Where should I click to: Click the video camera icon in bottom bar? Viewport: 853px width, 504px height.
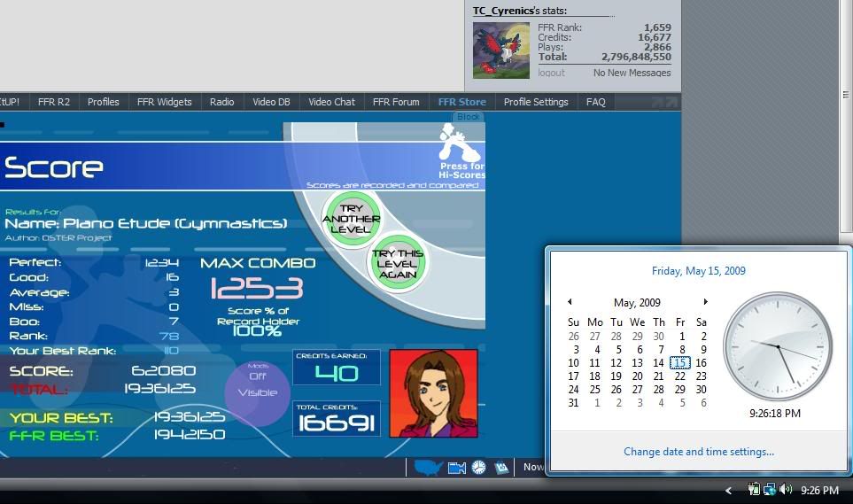coord(456,467)
